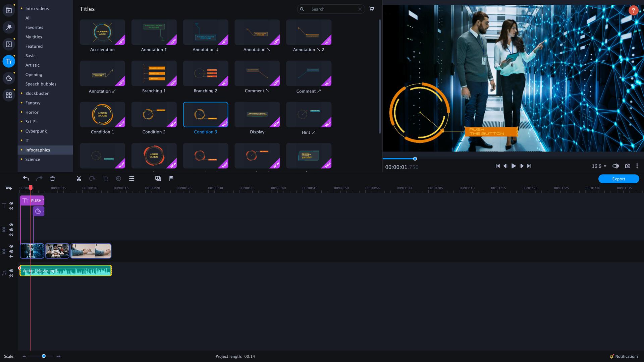Open the Transitions panel from the sidebar

(x=8, y=44)
